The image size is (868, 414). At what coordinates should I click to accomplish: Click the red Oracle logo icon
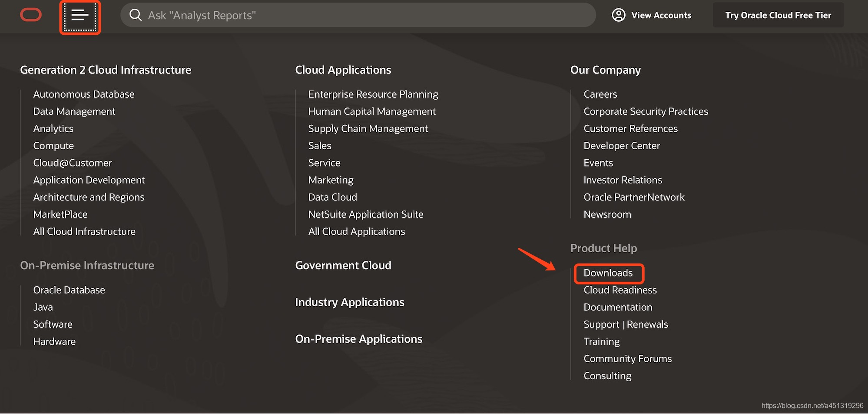coord(31,15)
